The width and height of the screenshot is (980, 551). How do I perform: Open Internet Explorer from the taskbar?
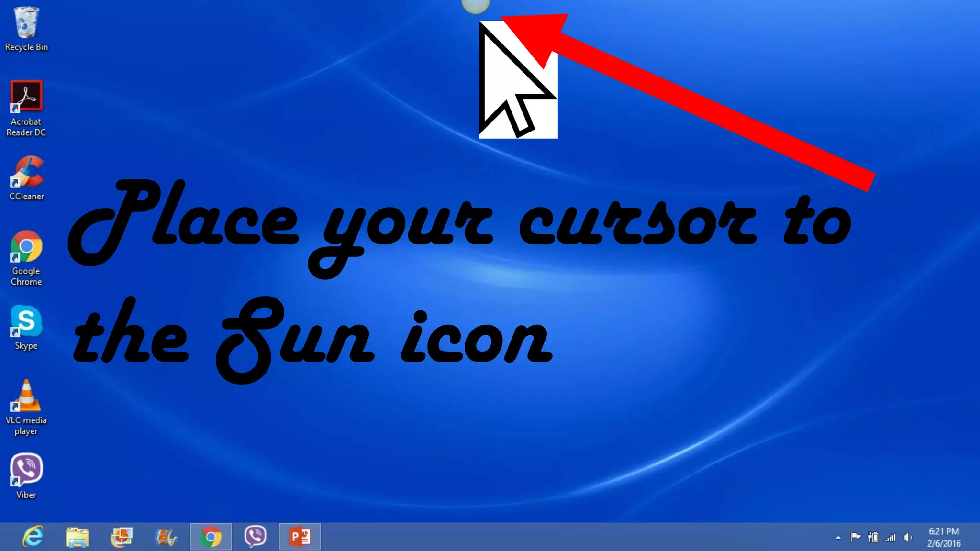pyautogui.click(x=33, y=537)
